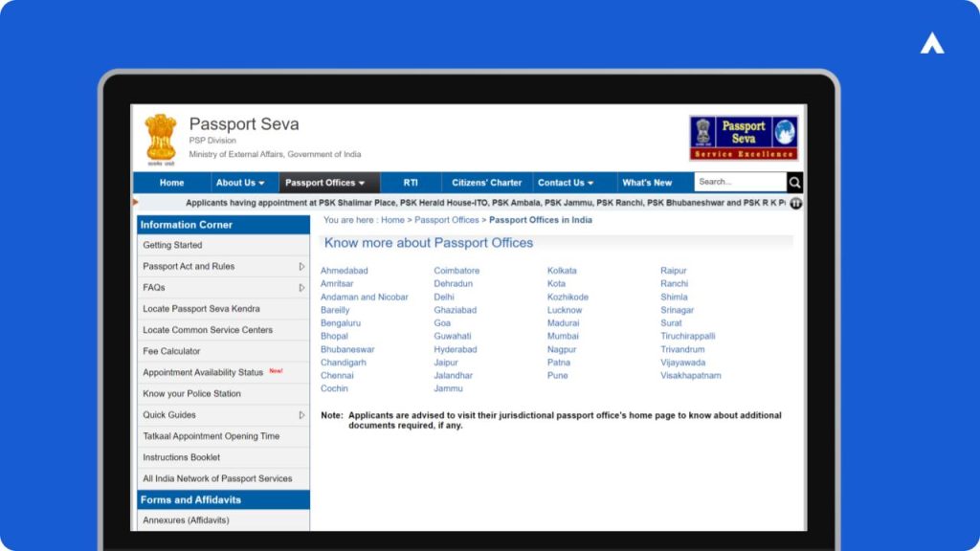980x551 pixels.
Task: Open the Contact Us dropdown
Action: click(x=568, y=182)
